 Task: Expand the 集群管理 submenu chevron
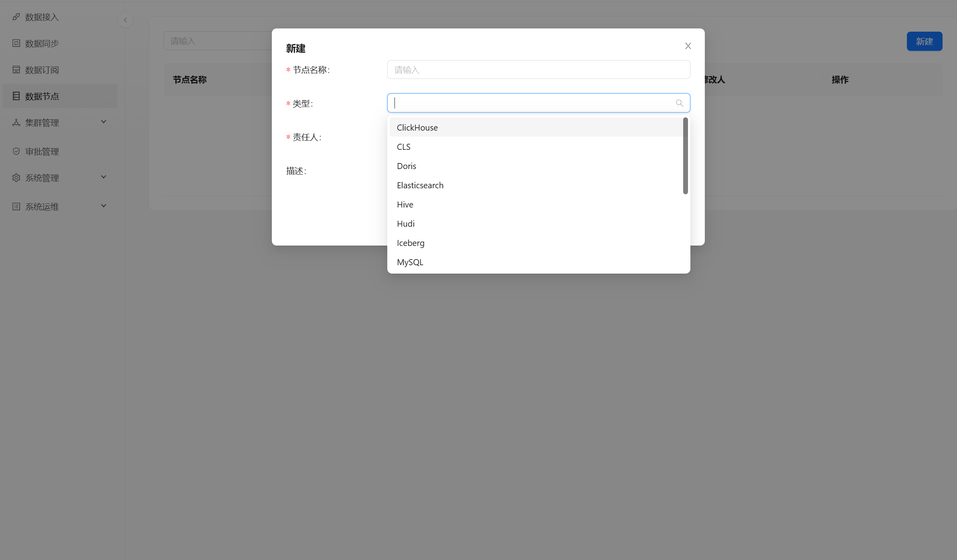[x=103, y=122]
